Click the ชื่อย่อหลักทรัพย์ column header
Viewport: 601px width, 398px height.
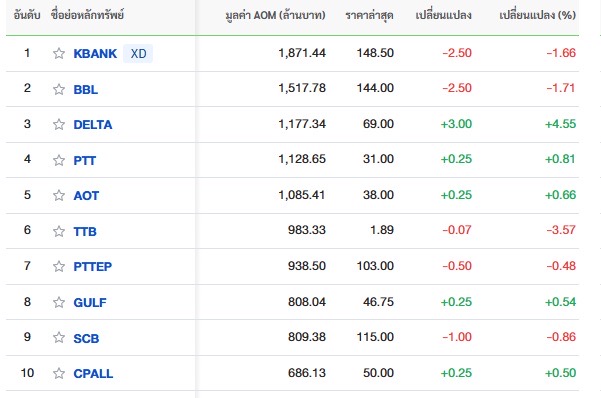pyautogui.click(x=87, y=15)
